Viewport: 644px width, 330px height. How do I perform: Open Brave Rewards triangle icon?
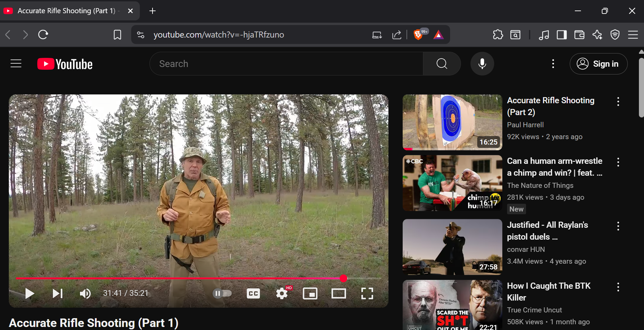(439, 35)
